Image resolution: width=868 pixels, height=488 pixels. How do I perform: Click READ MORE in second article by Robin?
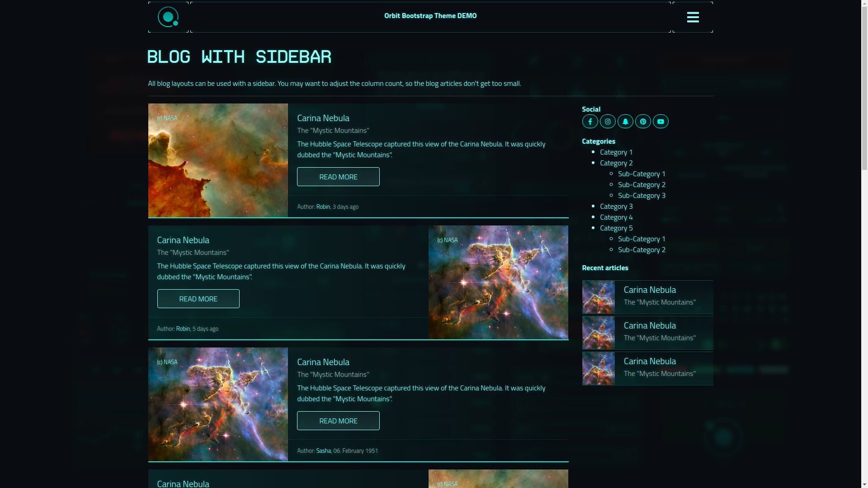198,299
